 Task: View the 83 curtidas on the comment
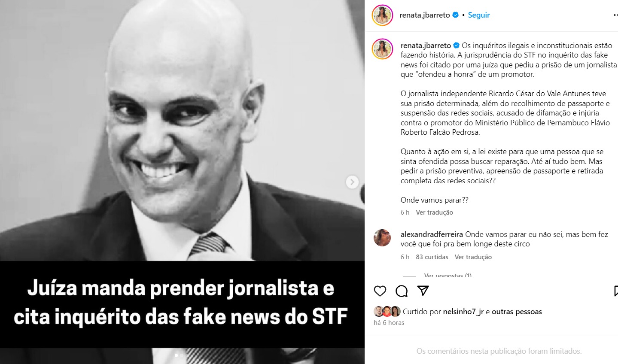[x=432, y=257]
